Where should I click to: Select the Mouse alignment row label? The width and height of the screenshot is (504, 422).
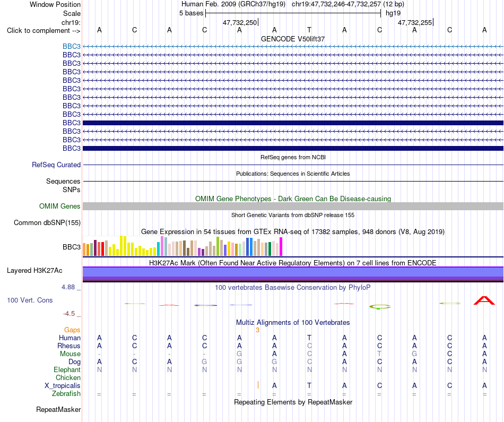click(70, 354)
